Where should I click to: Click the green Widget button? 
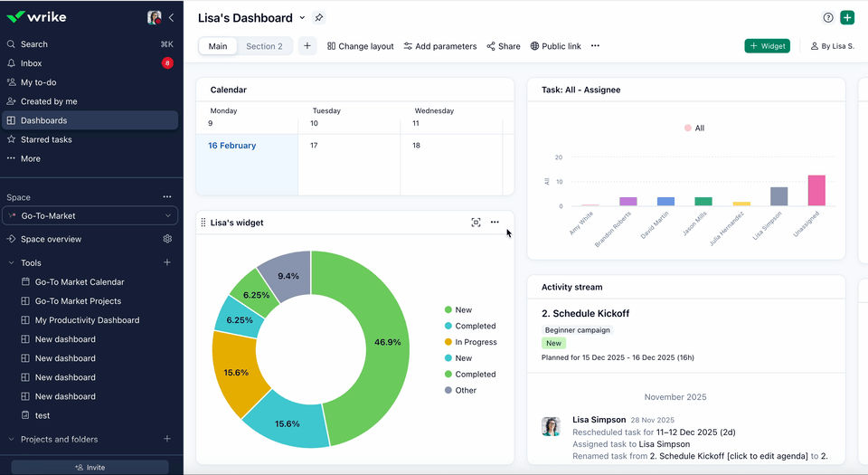point(767,46)
